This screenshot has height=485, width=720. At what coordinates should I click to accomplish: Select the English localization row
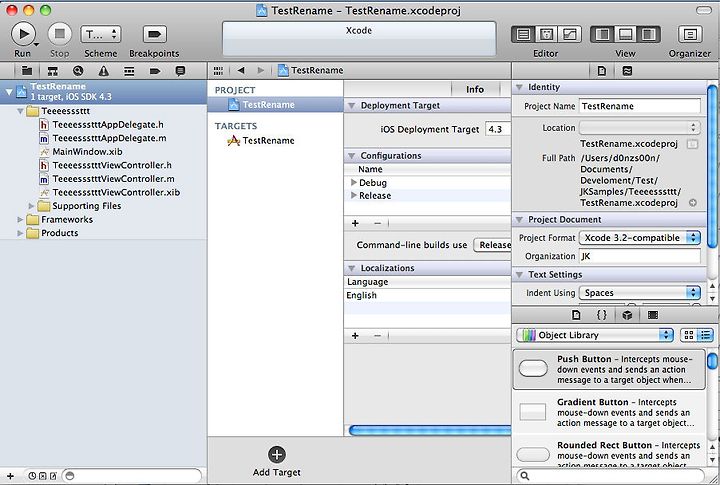tap(428, 295)
